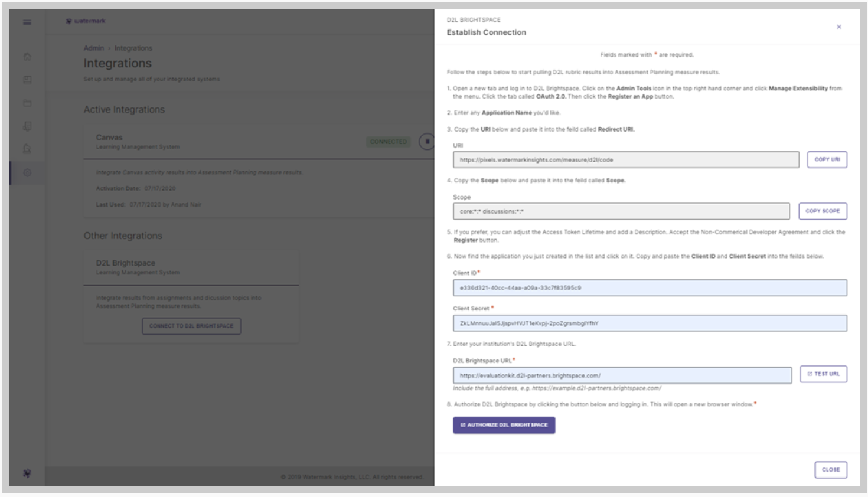Click the delete icon for the Canvas integration
This screenshot has width=868, height=497.
point(427,142)
